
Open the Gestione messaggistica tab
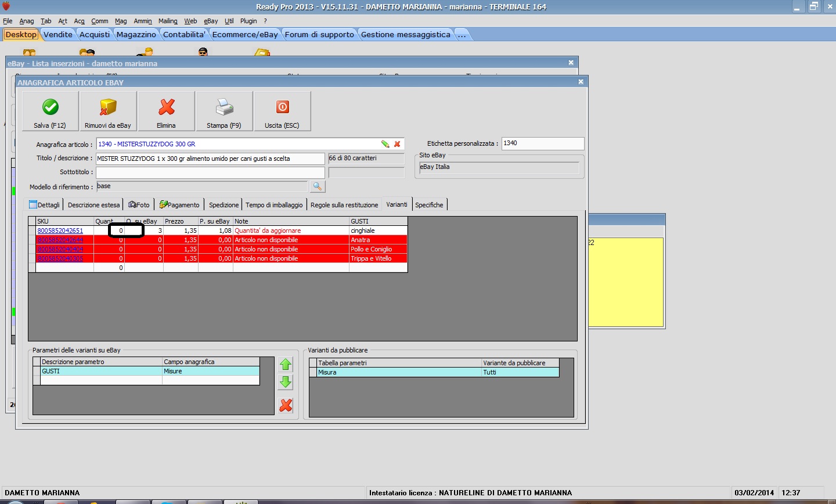tap(406, 34)
